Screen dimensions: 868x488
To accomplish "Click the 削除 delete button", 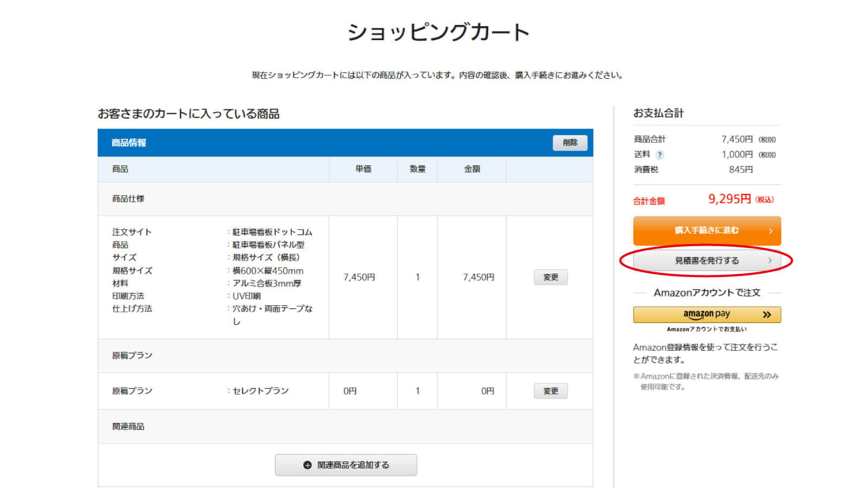I will (570, 143).
